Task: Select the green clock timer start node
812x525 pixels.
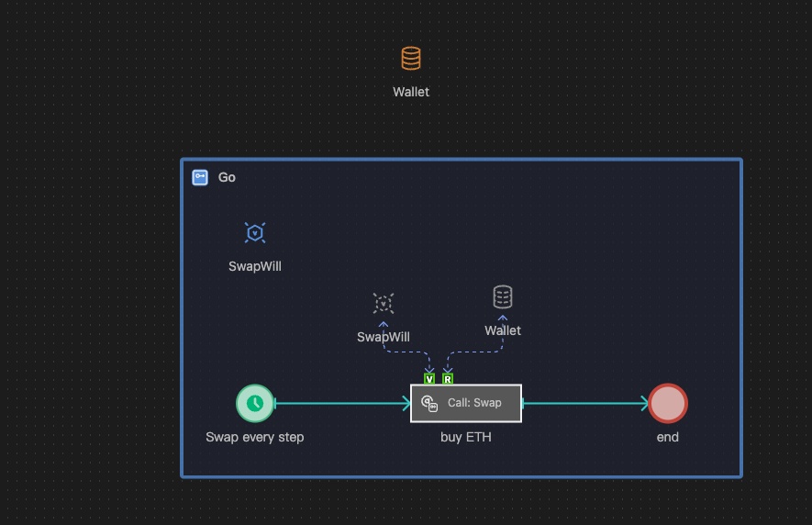Action: pyautogui.click(x=255, y=403)
